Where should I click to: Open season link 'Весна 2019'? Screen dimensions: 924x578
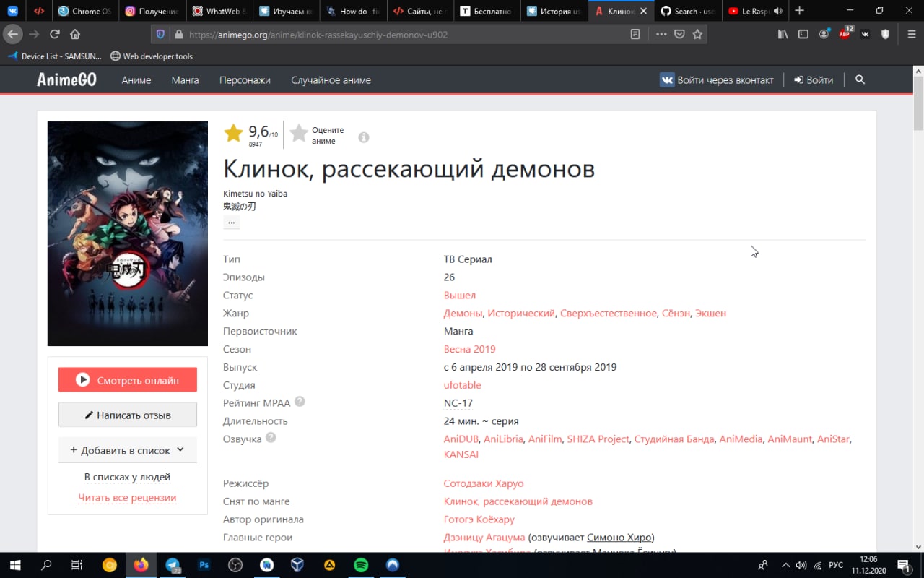click(x=469, y=349)
